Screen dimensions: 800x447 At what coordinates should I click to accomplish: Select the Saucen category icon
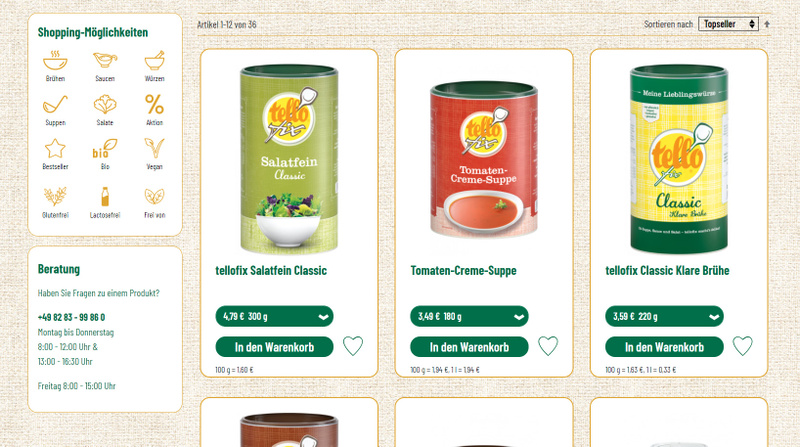pyautogui.click(x=105, y=60)
